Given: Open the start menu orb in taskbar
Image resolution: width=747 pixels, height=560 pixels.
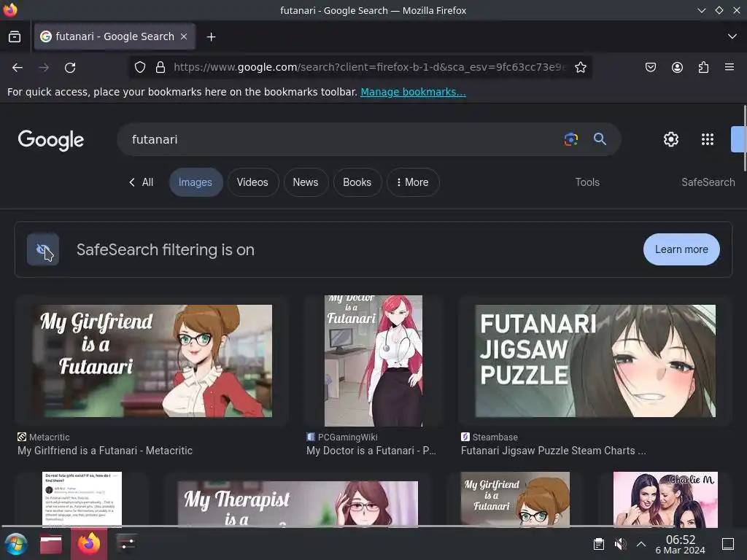Looking at the screenshot, I should (16, 544).
